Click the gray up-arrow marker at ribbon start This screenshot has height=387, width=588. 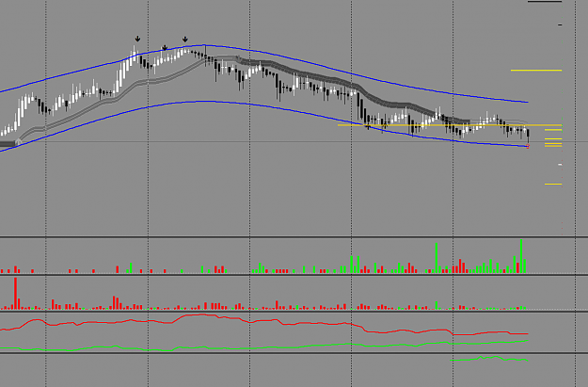point(18,141)
